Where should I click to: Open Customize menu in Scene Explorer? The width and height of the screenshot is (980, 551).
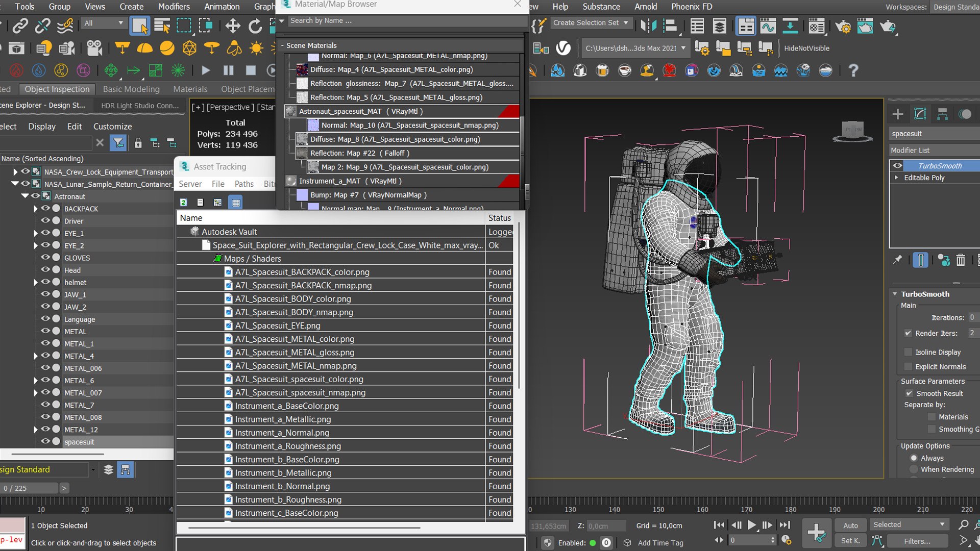[x=112, y=127]
